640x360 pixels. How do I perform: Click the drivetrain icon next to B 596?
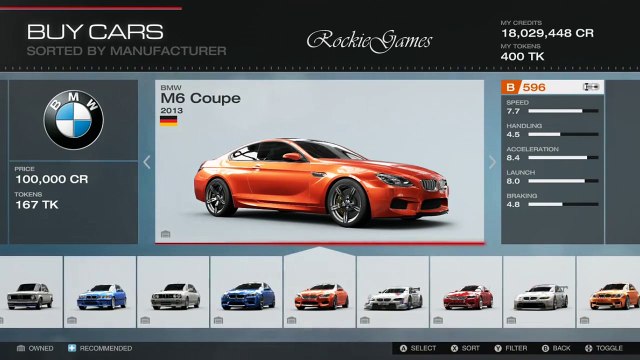(x=591, y=87)
